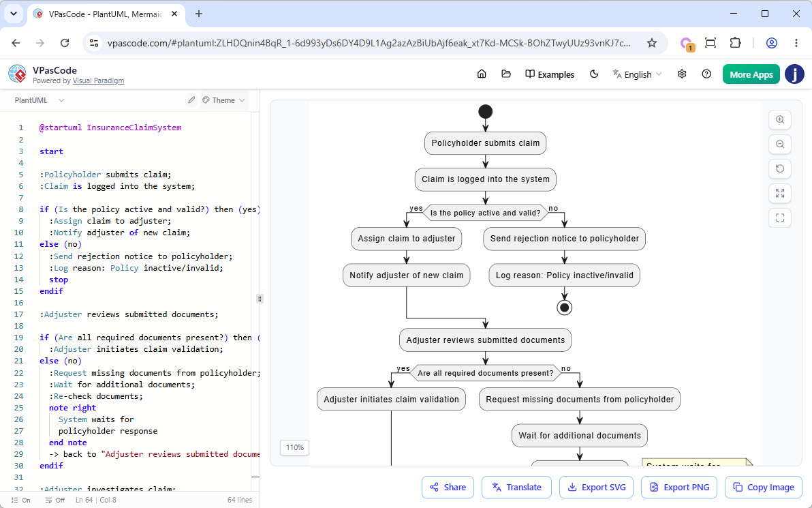Click 'Is the policy active and valid?' decision

(485, 213)
